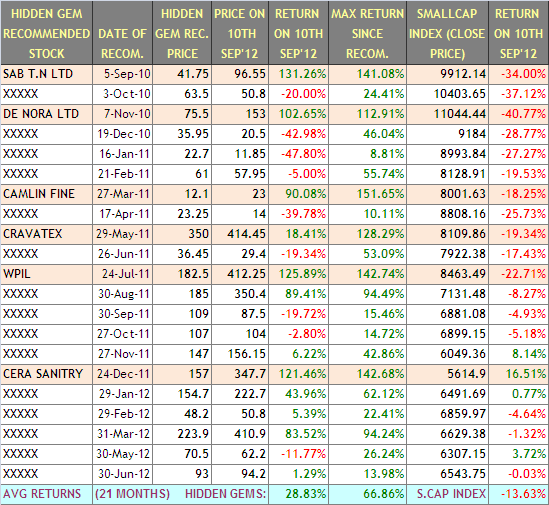Click the max return value 141.08%

point(368,74)
